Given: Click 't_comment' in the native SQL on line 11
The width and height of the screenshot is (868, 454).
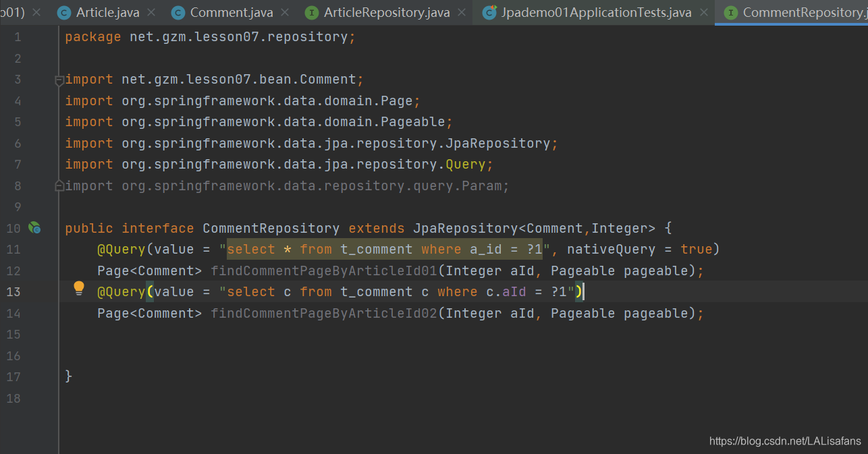Looking at the screenshot, I should 377,250.
